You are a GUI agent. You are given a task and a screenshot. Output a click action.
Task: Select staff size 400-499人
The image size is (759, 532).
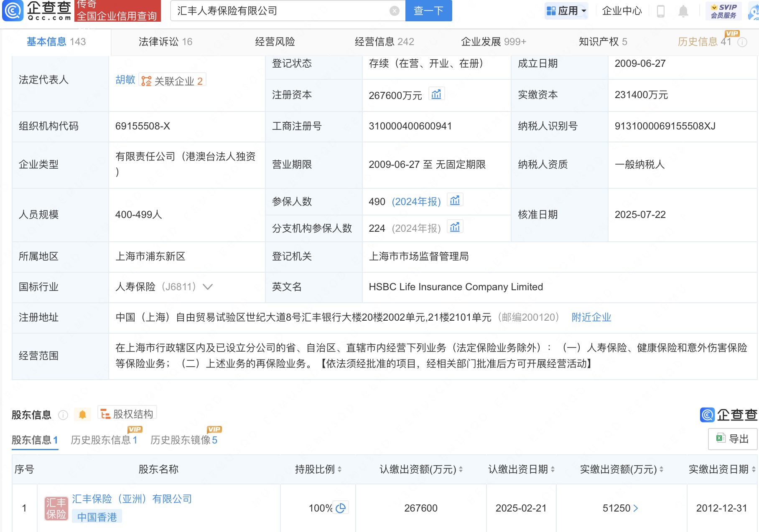click(138, 215)
